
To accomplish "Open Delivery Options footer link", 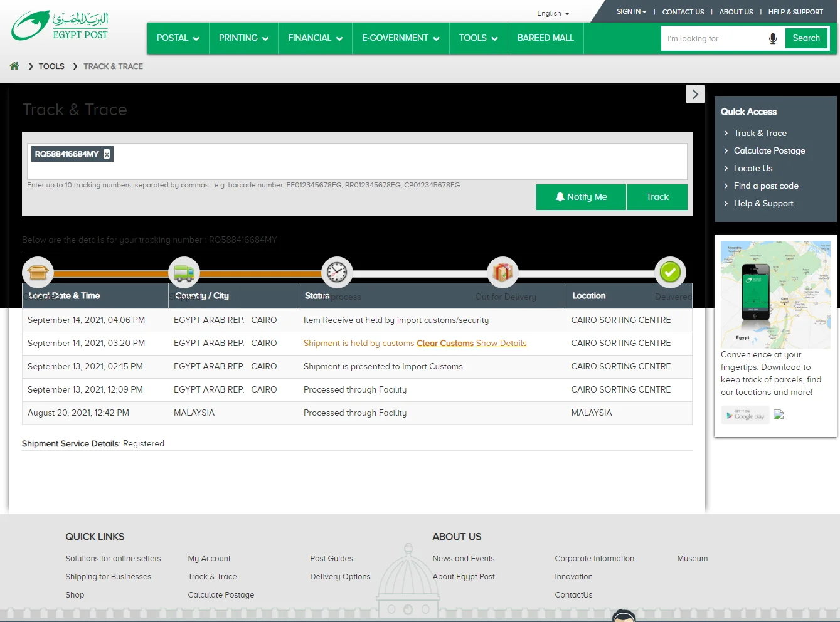I will pyautogui.click(x=340, y=577).
